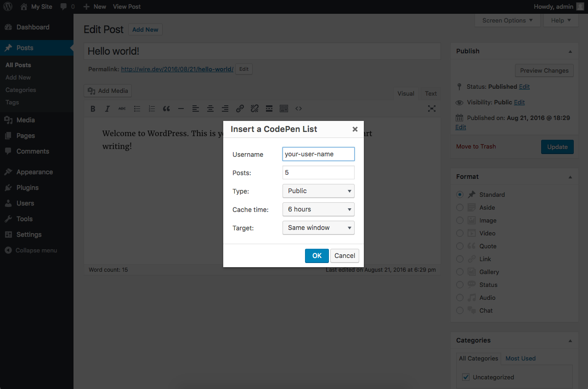Image resolution: width=588 pixels, height=389 pixels.
Task: Click the WordPress logo in the admin bar
Action: [8, 6]
